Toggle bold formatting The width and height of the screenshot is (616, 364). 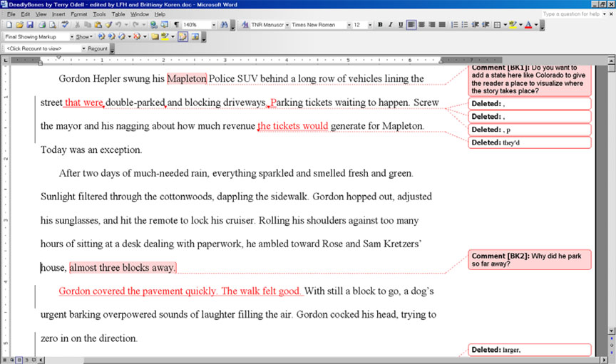(x=380, y=25)
